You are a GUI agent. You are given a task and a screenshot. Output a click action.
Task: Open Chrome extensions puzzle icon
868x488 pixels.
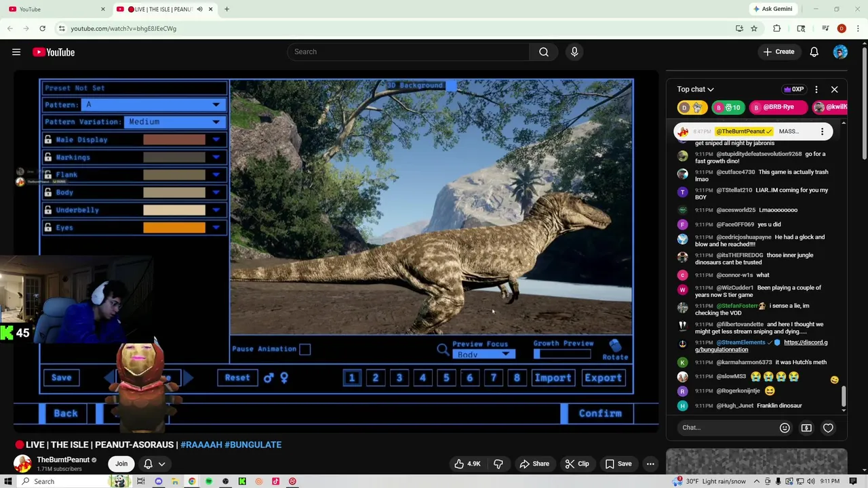777,28
